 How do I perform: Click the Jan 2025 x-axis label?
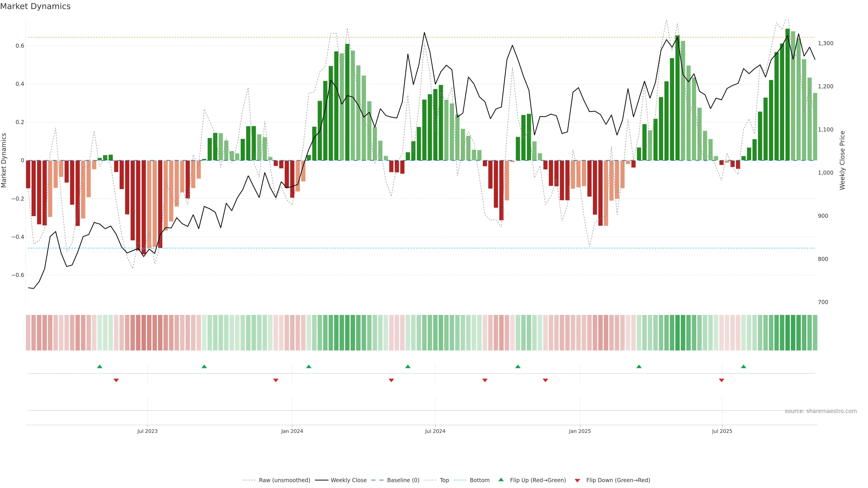point(580,431)
